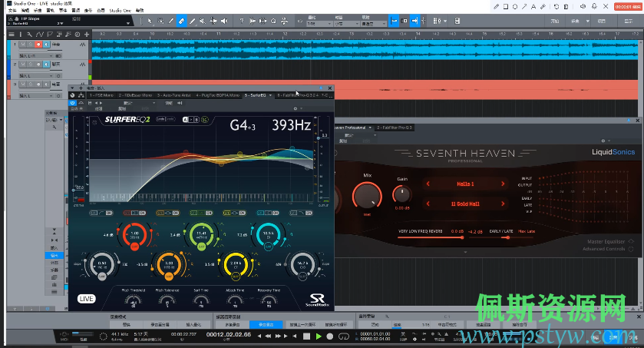Click the Seventh Heaven Mix knob
Image resolution: width=644 pixels, height=348 pixels.
[x=365, y=194]
